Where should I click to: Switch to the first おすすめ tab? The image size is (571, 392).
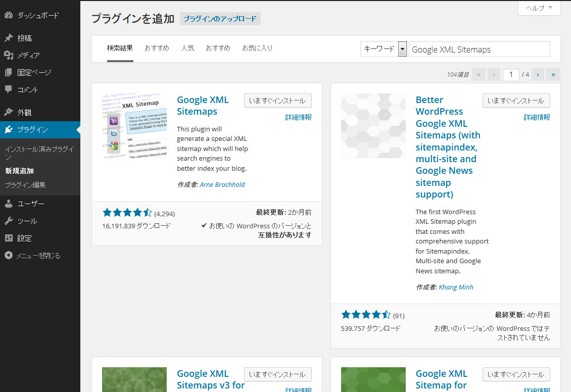[x=157, y=48]
